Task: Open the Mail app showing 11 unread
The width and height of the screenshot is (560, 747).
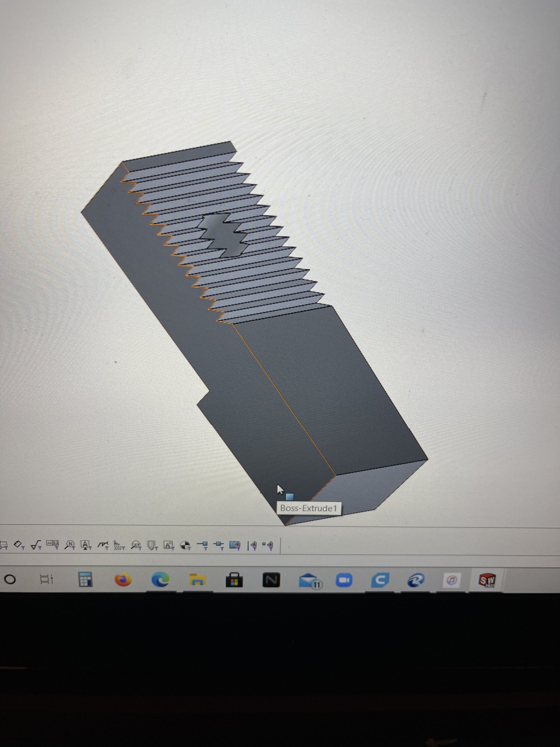Action: 308,580
